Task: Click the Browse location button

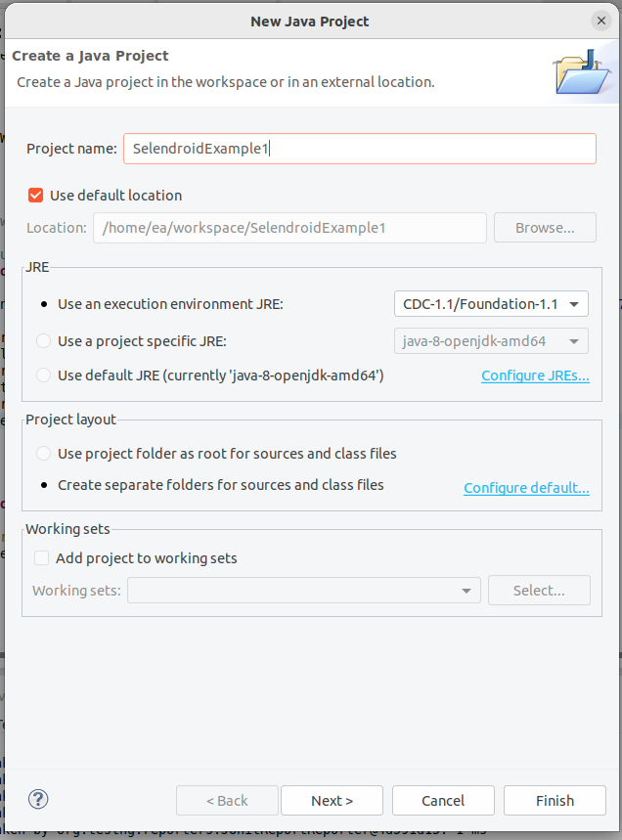Action: point(545,228)
